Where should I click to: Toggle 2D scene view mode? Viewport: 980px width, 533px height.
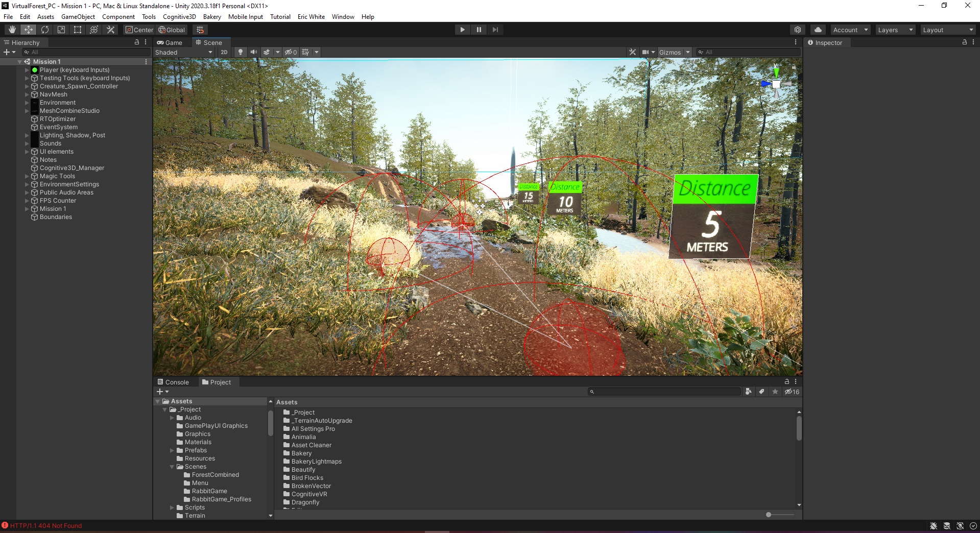click(224, 52)
